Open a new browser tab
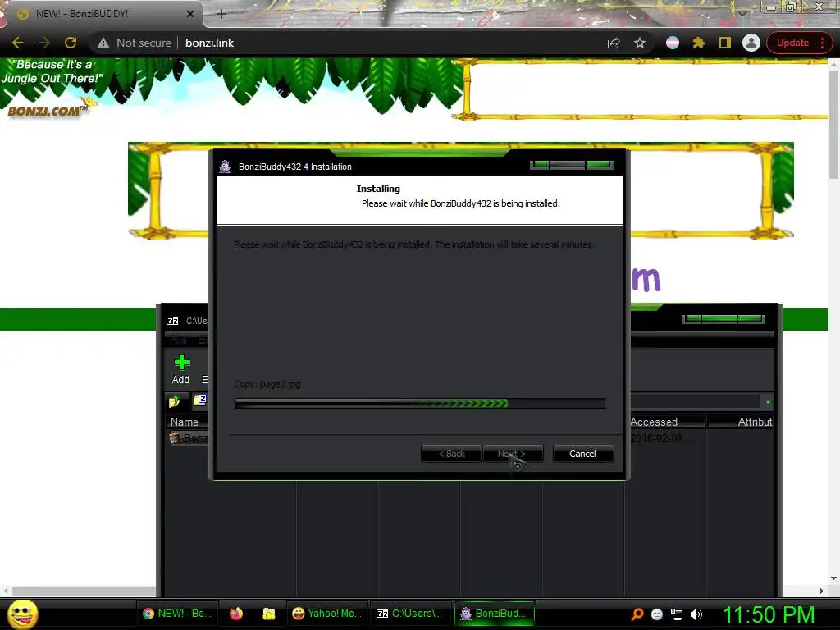 [x=221, y=14]
